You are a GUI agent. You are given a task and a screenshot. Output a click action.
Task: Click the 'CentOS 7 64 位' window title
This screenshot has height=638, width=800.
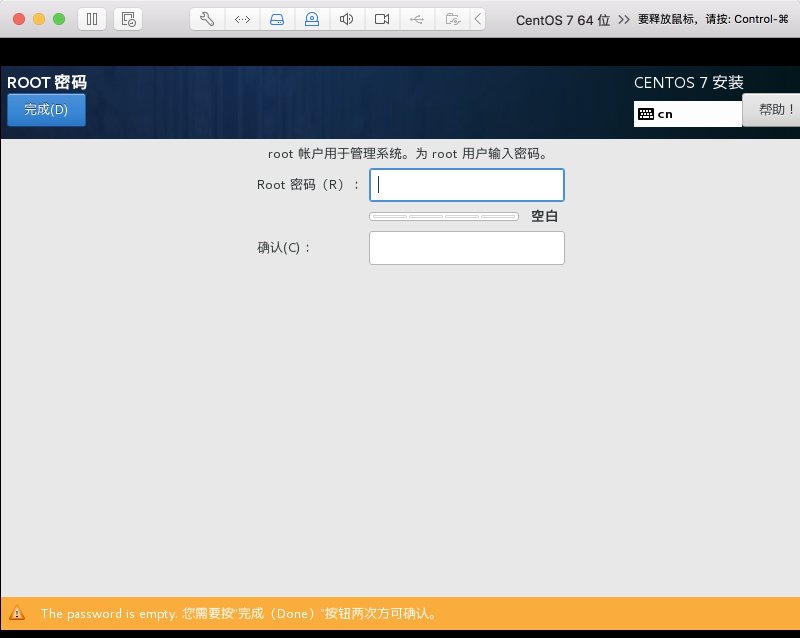[x=563, y=20]
